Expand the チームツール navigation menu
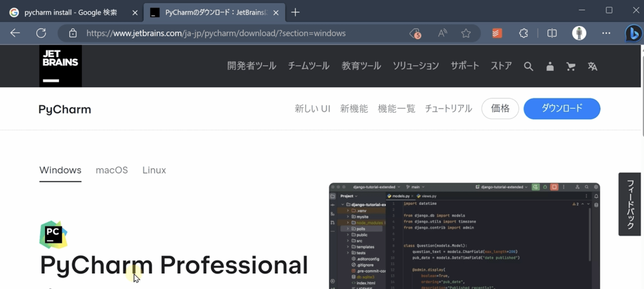Screen dimensions: 644x289 pyautogui.click(x=309, y=66)
